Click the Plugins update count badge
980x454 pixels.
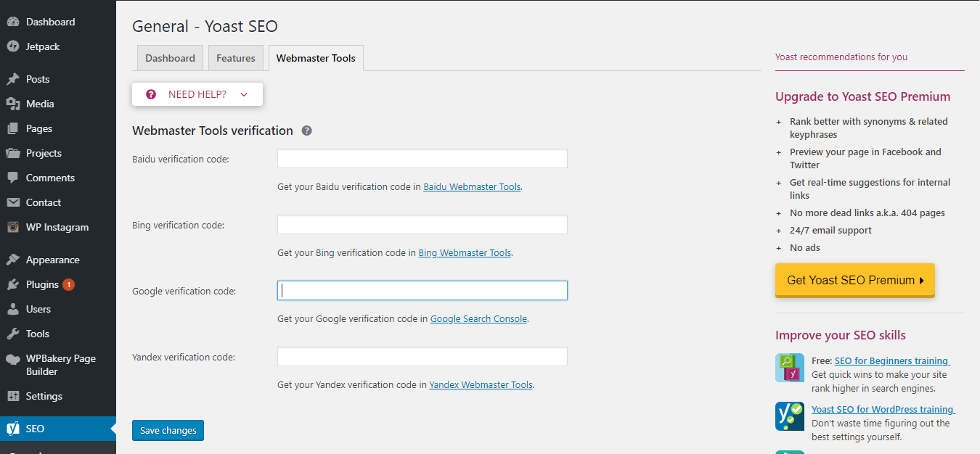click(68, 284)
